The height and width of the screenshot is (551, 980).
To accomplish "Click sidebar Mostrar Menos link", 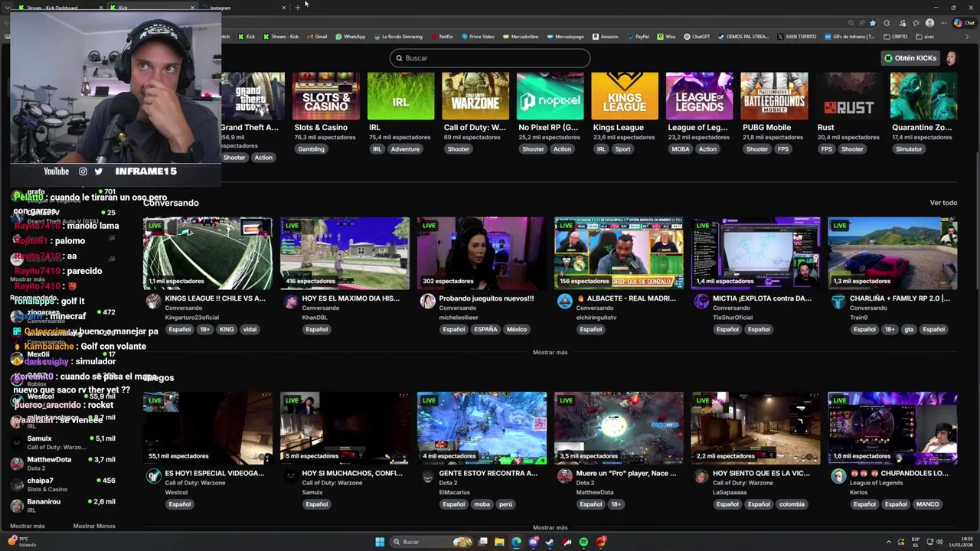I will pyautogui.click(x=94, y=526).
